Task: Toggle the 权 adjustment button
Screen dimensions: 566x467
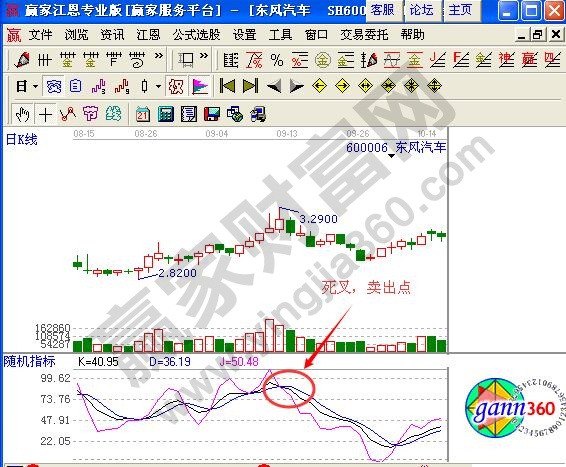Action: click(176, 86)
